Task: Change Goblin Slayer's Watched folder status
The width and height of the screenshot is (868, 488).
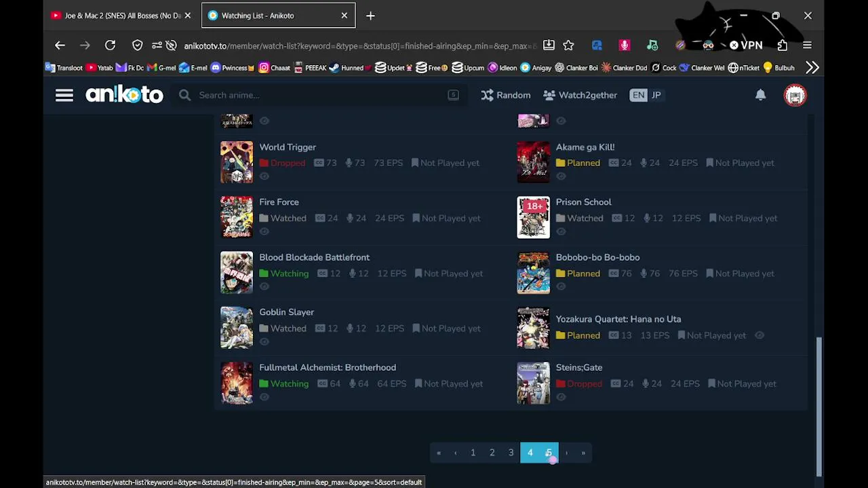Action: pyautogui.click(x=282, y=329)
